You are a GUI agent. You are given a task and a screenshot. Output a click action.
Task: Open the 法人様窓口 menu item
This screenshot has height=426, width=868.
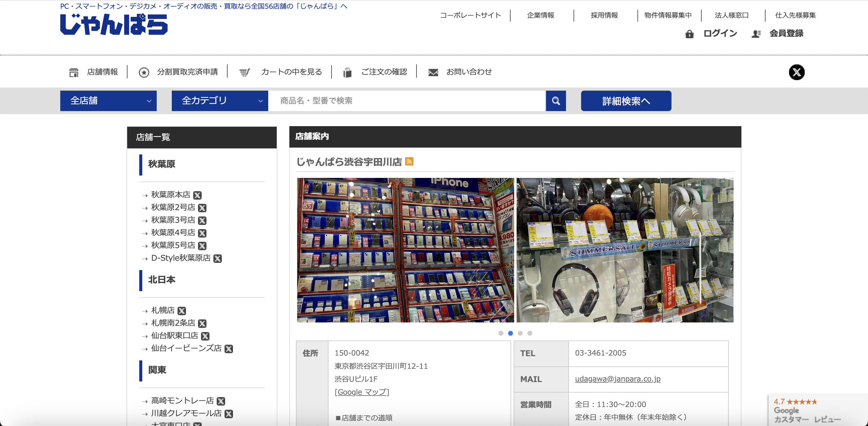pos(731,15)
